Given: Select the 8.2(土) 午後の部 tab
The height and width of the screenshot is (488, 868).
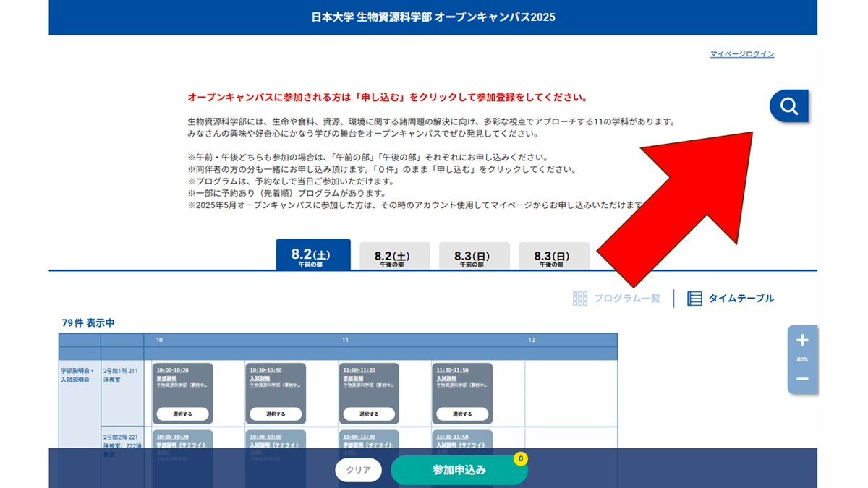Looking at the screenshot, I should coord(395,257).
